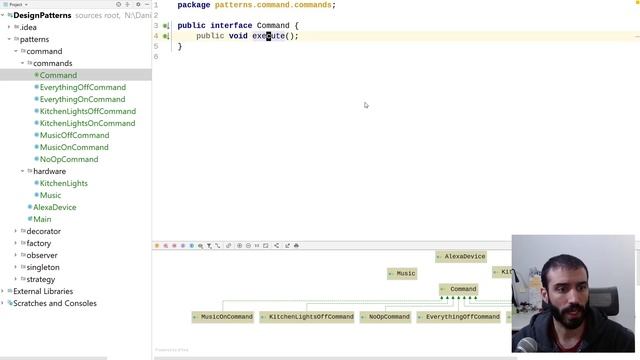Open Music hardware class in tree
The image size is (640, 360).
point(50,195)
